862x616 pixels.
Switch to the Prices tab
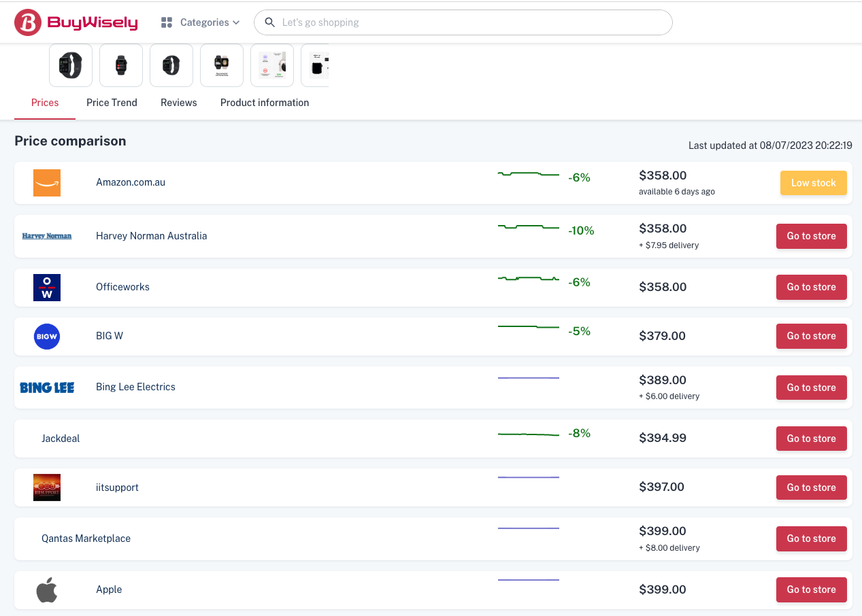coord(45,103)
